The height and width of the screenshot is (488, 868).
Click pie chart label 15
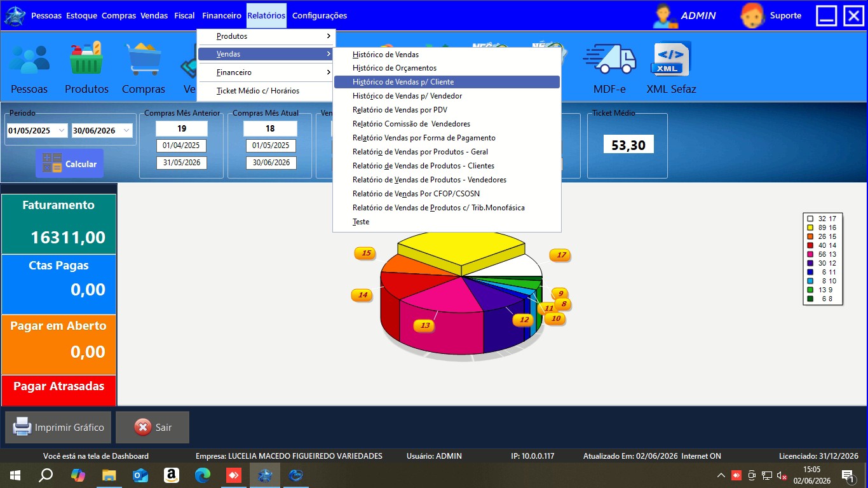click(x=365, y=253)
